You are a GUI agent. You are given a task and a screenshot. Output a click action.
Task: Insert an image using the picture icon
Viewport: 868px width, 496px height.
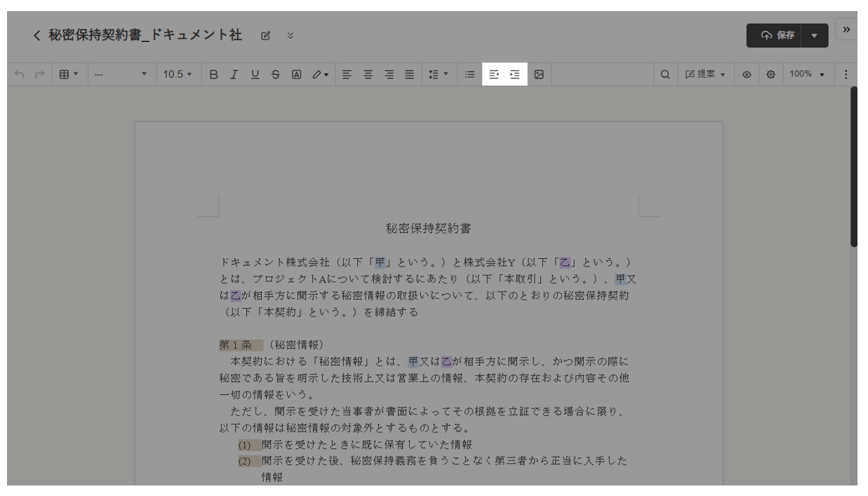[539, 74]
